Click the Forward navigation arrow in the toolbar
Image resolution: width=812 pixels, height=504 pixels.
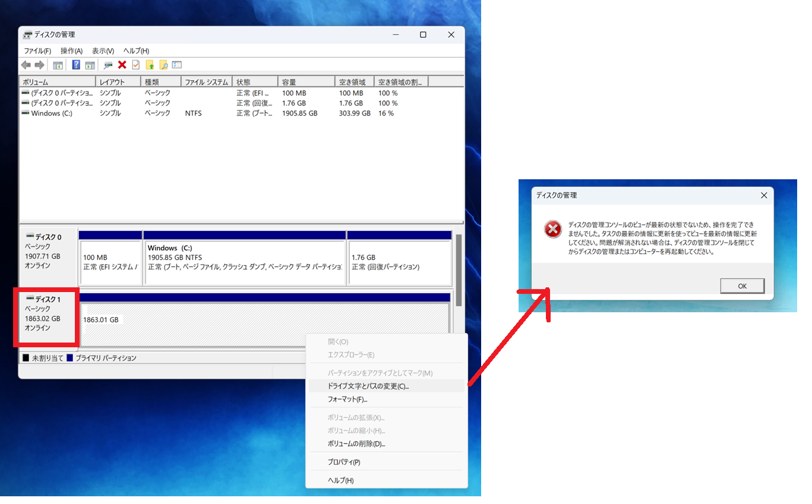point(39,64)
